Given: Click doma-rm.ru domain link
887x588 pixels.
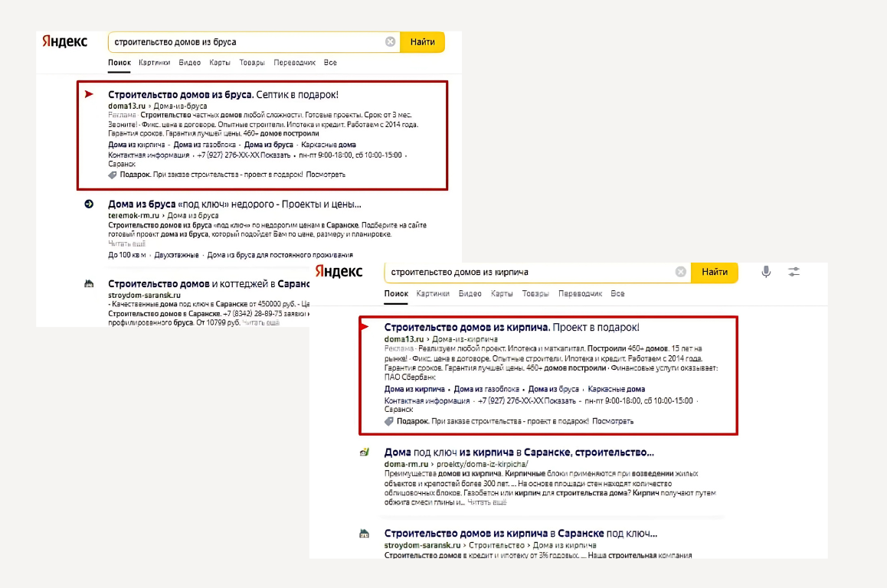Looking at the screenshot, I should click(406, 464).
